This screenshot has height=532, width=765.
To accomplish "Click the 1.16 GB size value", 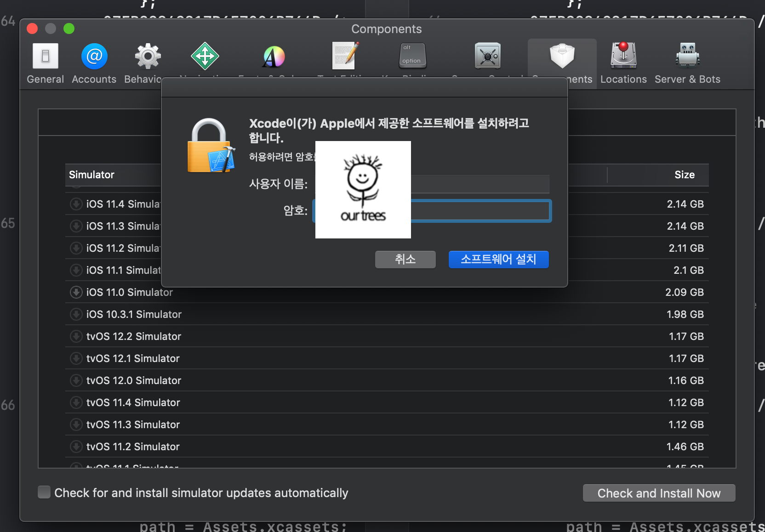I will [686, 380].
